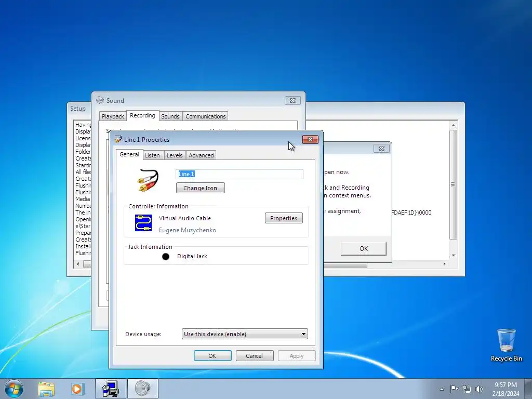Click the Action Center flag tray icon

click(454, 389)
